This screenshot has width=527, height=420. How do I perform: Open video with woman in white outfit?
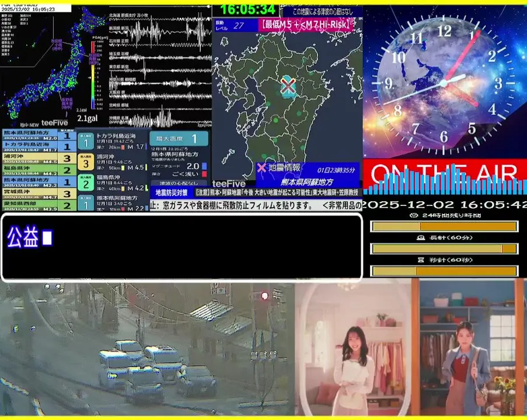point(353,348)
